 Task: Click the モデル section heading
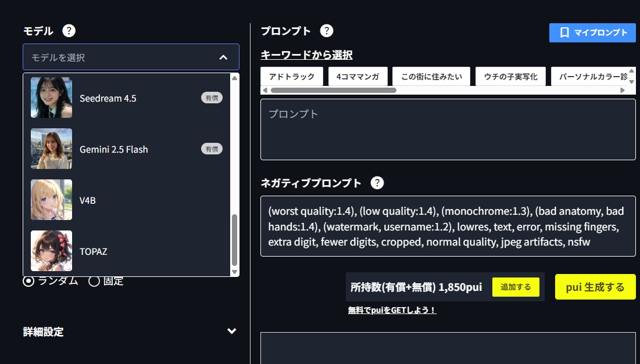coord(38,31)
